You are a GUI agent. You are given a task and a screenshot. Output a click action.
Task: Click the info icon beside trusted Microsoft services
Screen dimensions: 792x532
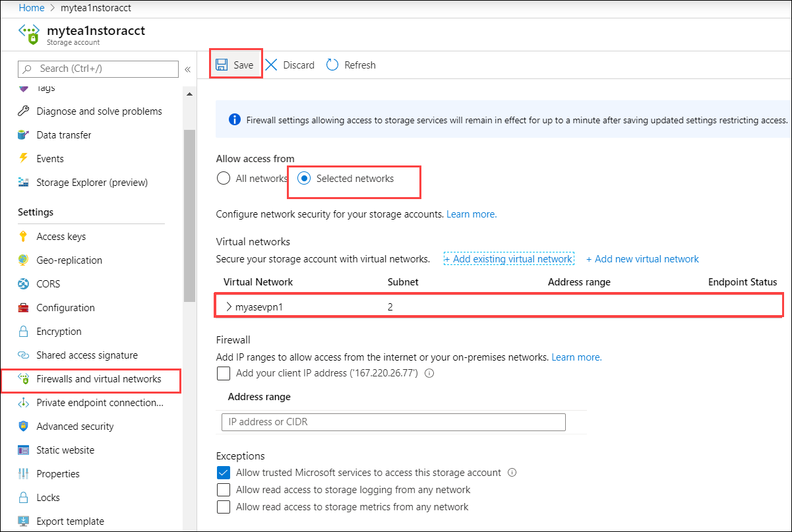pyautogui.click(x=512, y=473)
